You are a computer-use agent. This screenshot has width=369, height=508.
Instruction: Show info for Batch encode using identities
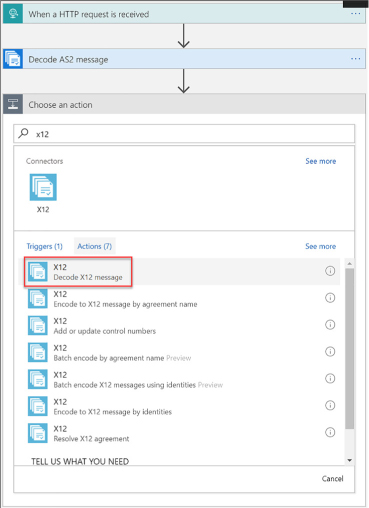330,378
